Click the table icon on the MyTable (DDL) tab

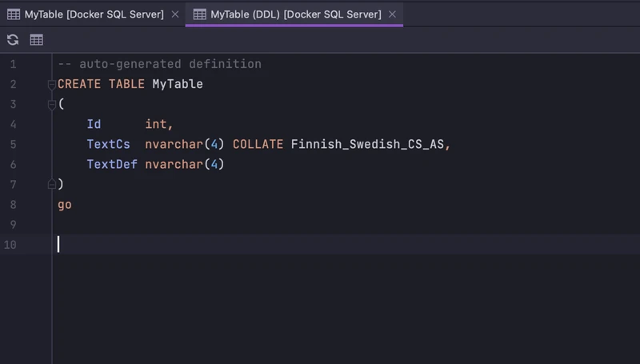[199, 14]
